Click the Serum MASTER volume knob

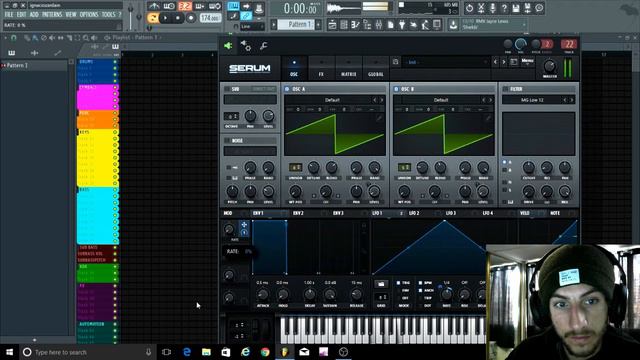(x=549, y=66)
